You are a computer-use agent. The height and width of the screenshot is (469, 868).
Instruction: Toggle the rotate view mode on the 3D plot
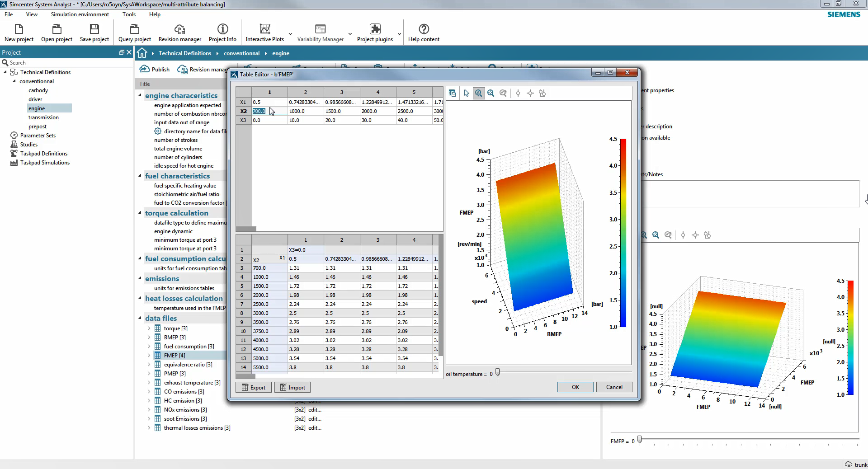(x=503, y=93)
